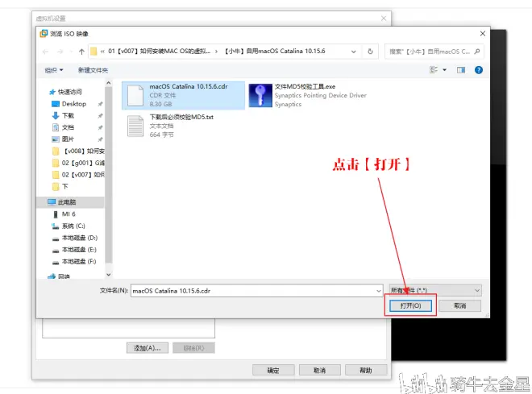Click the New Folder toolbar button
This screenshot has width=532, height=394.
click(x=93, y=70)
